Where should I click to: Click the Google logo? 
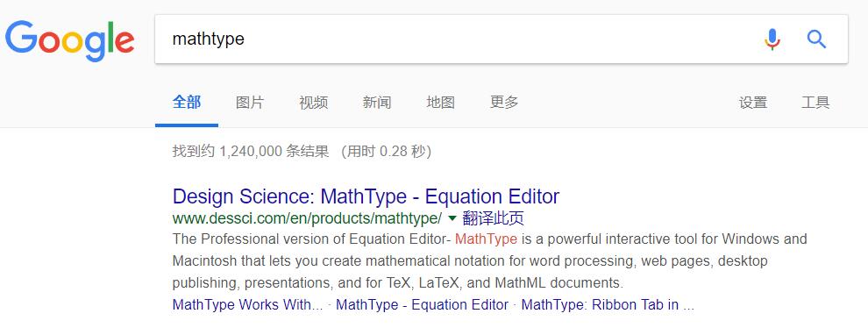point(70,40)
